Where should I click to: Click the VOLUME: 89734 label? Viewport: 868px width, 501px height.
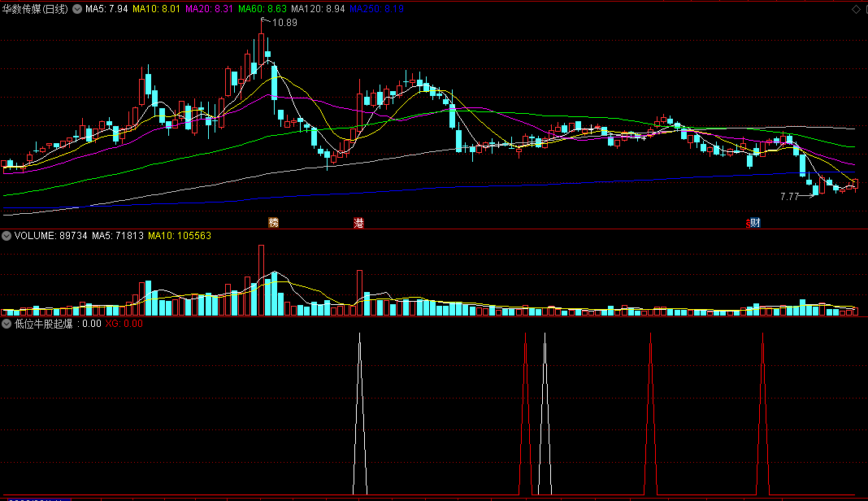[x=51, y=236]
